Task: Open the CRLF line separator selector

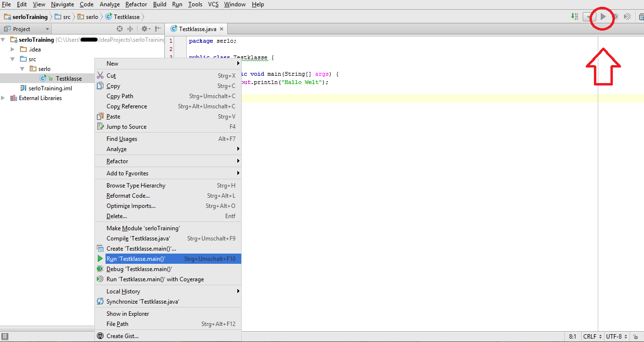Action: (x=592, y=337)
